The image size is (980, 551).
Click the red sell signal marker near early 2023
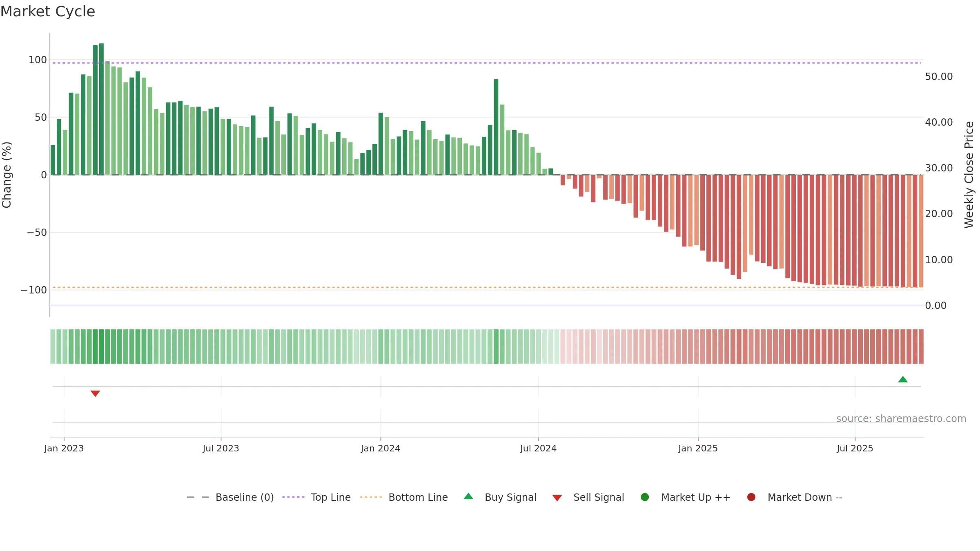point(95,393)
